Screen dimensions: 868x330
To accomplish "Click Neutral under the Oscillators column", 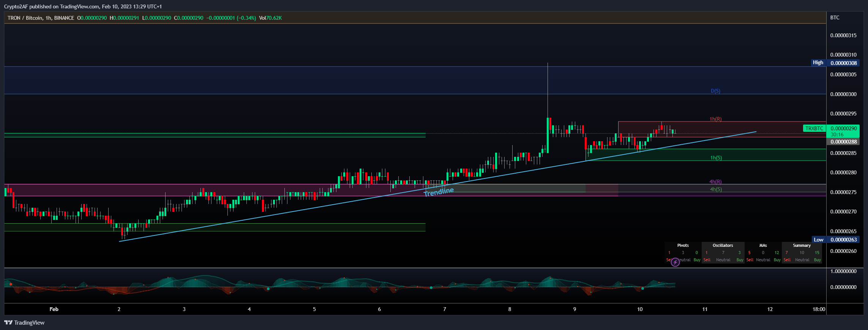I will point(723,260).
